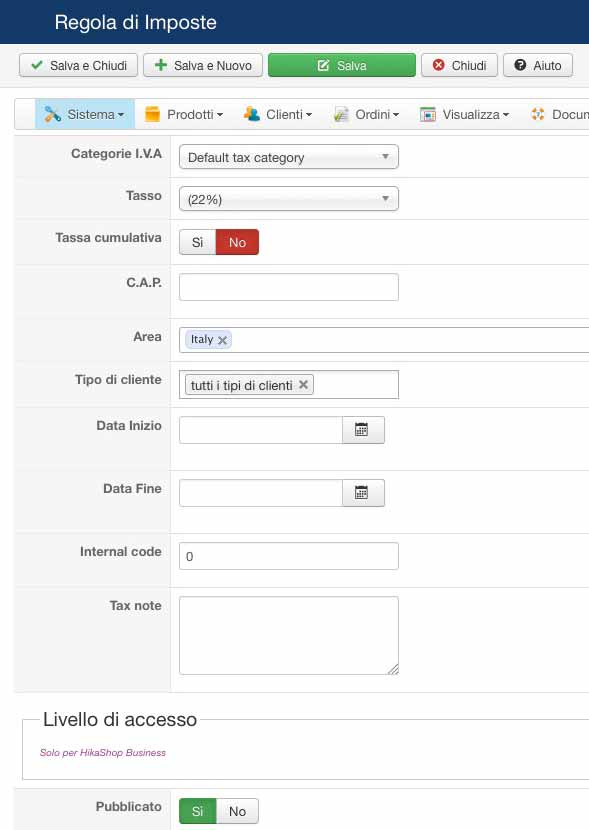The height and width of the screenshot is (830, 589).
Task: Click Salva e Nuovo
Action: (x=203, y=65)
